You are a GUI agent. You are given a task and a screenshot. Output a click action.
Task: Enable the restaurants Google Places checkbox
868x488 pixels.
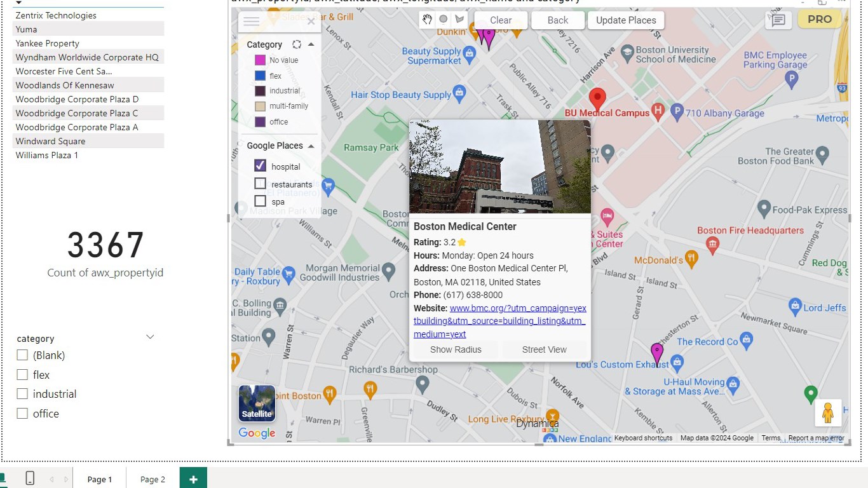(260, 184)
